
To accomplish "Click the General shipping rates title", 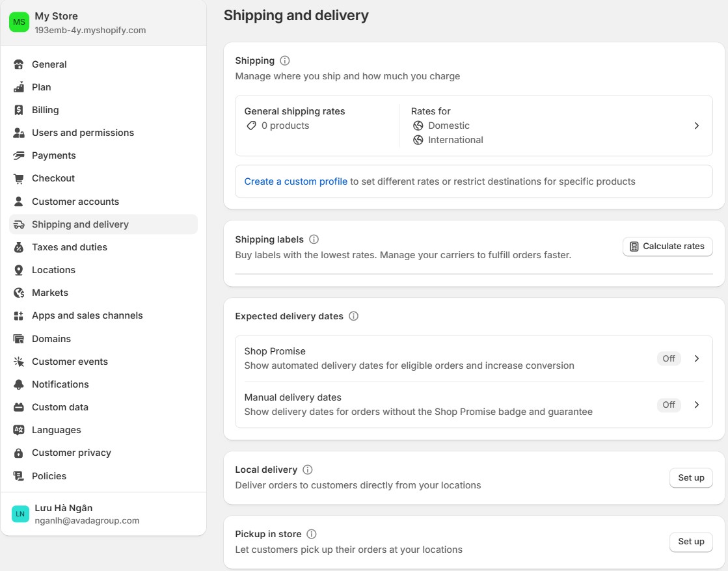I will [294, 111].
